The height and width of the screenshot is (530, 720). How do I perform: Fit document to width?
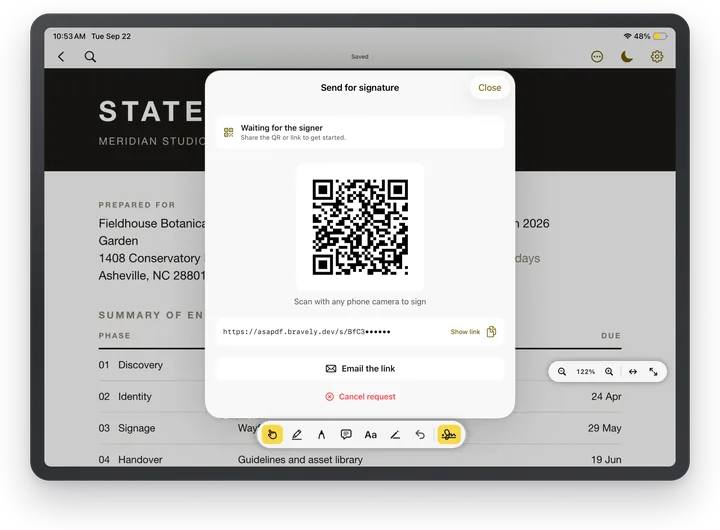(x=633, y=372)
